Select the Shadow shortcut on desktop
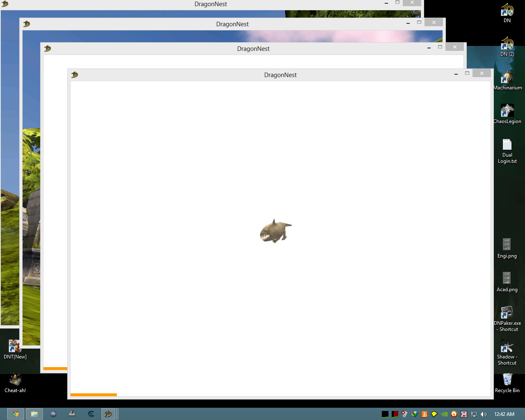Image resolution: width=525 pixels, height=420 pixels. [507, 352]
